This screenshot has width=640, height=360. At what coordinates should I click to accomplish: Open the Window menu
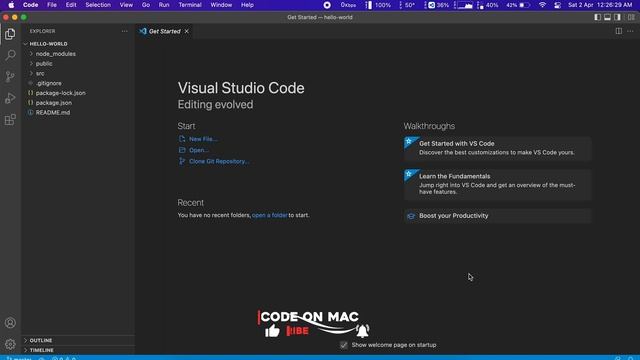221,5
